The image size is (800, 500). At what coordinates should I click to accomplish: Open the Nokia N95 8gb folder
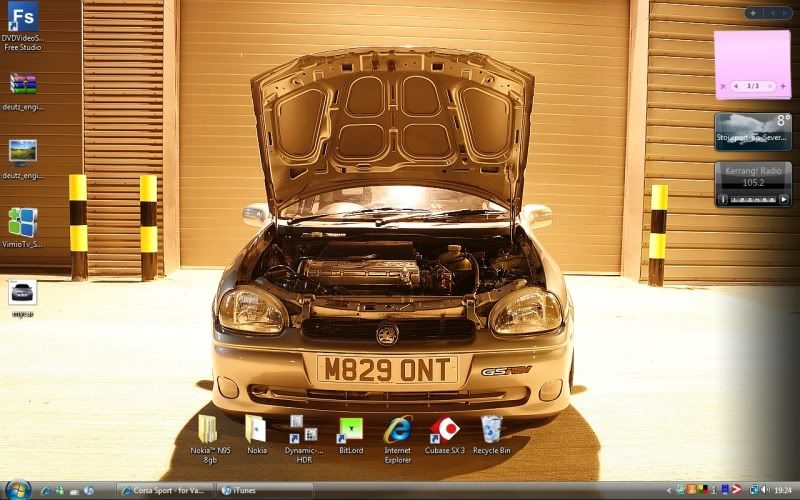(x=209, y=429)
